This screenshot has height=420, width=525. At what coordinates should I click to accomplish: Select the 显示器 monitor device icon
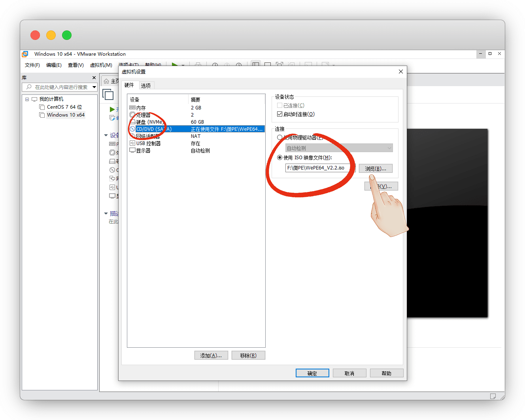[132, 151]
